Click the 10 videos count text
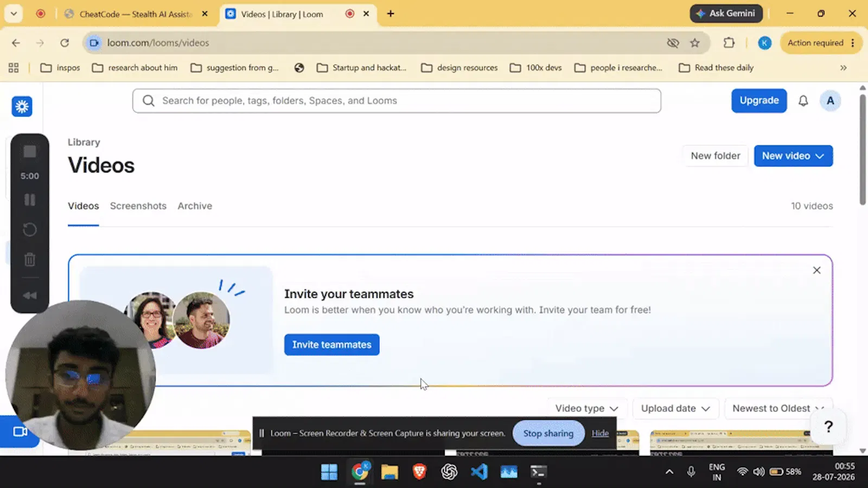 (812, 206)
